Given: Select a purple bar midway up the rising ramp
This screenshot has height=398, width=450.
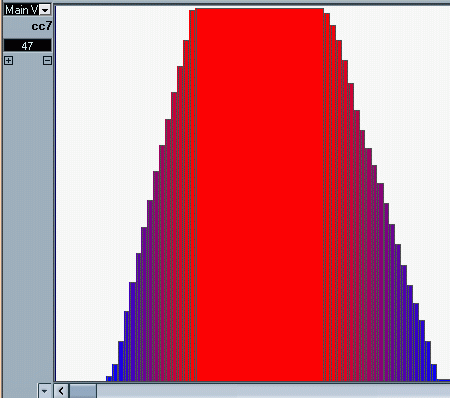Looking at the screenshot, I should tap(150, 291).
